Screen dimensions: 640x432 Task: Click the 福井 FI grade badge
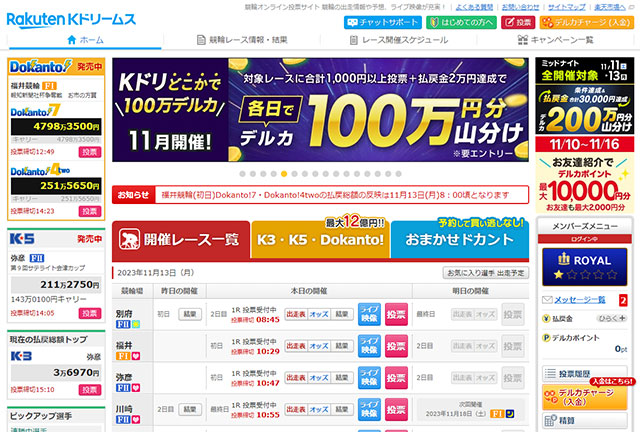tap(123, 356)
